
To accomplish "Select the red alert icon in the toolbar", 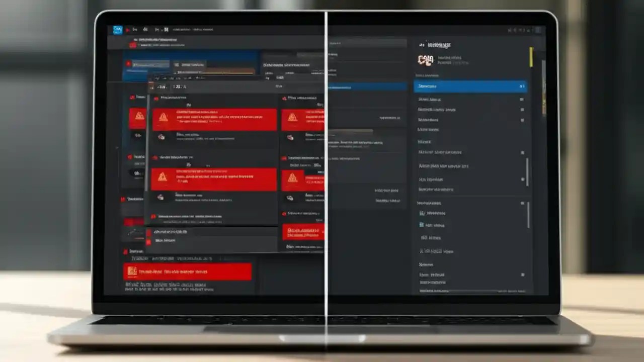I will point(127,30).
